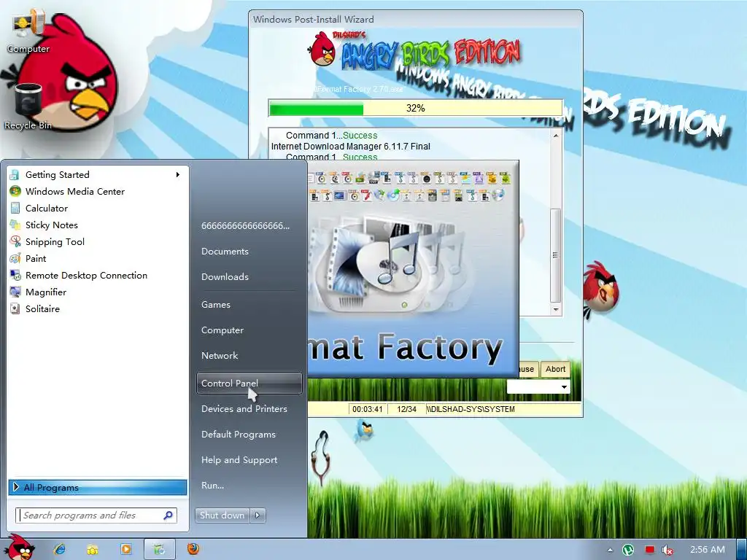This screenshot has height=560, width=747.
Task: Click the \\DILSHAD-SYS\SYSTEM status text
Action: pos(471,409)
